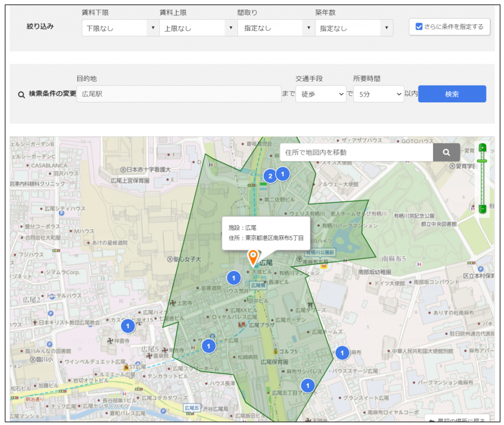Click property marker near 広尾五丁目アパート

pos(308,385)
